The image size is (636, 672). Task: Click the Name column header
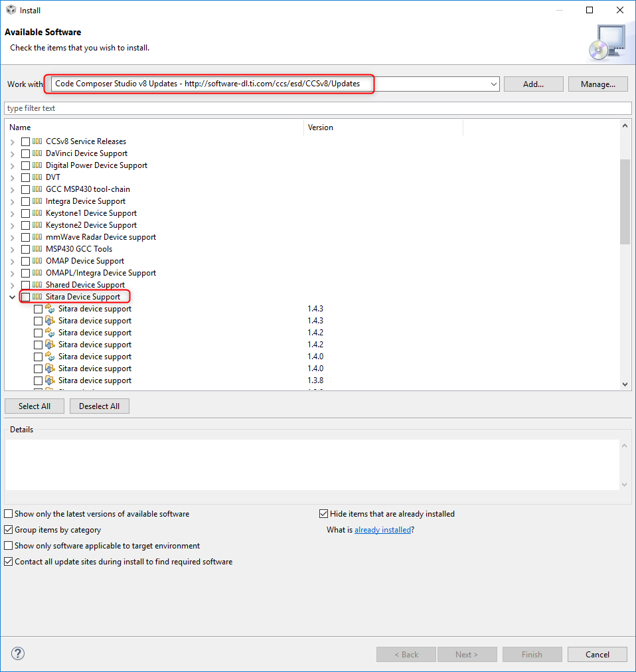tap(154, 127)
